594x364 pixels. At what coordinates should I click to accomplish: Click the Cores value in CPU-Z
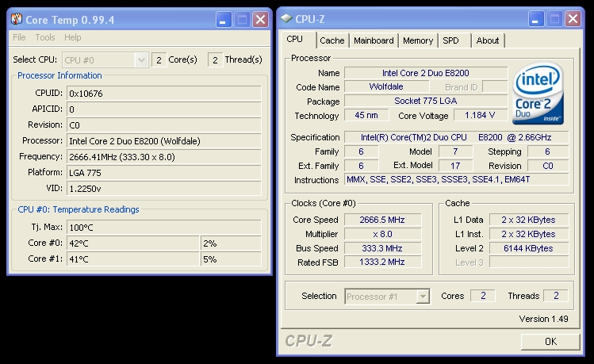pos(483,296)
